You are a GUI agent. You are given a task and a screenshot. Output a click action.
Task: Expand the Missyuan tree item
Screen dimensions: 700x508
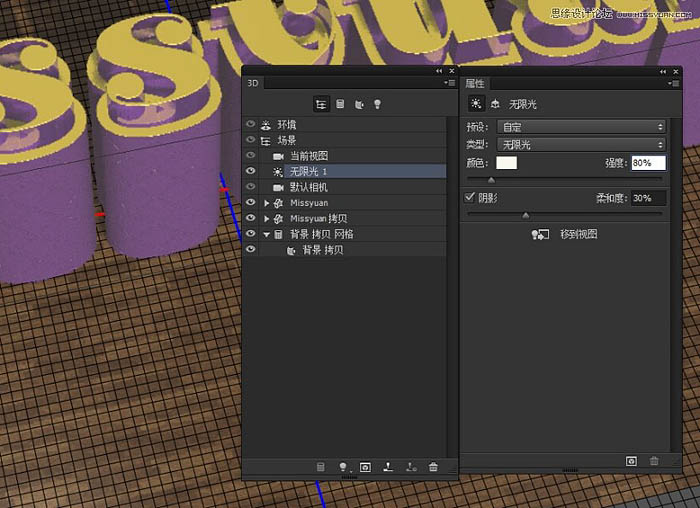tap(267, 203)
